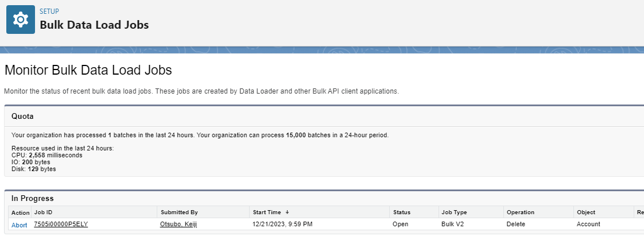This screenshot has height=236, width=644.
Task: Abort the job 7505i00000P5ELY
Action: coord(20,225)
